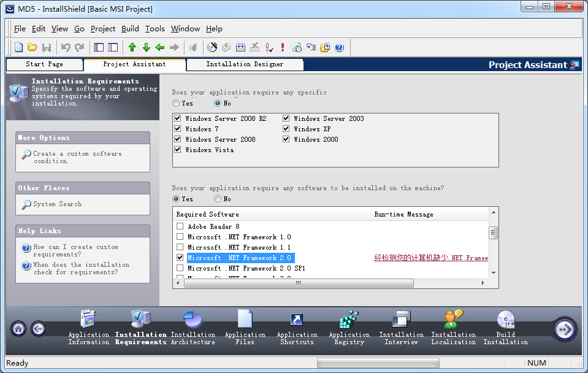
Task: Click the Redo toolbar icon
Action: 80,47
